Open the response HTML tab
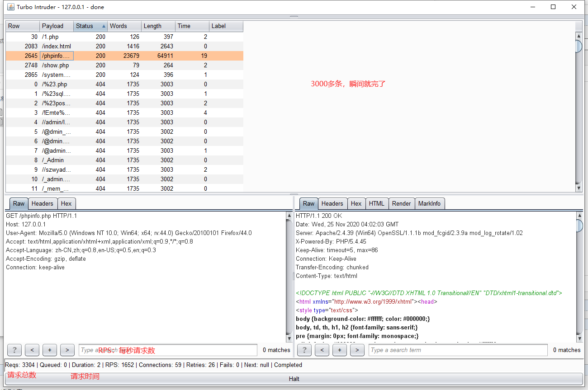The width and height of the screenshot is (588, 390). click(376, 203)
